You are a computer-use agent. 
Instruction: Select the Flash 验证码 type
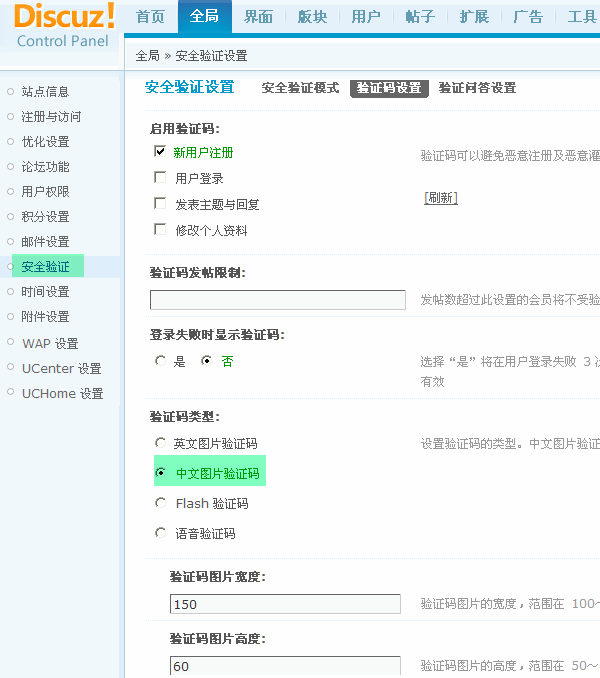pyautogui.click(x=160, y=503)
